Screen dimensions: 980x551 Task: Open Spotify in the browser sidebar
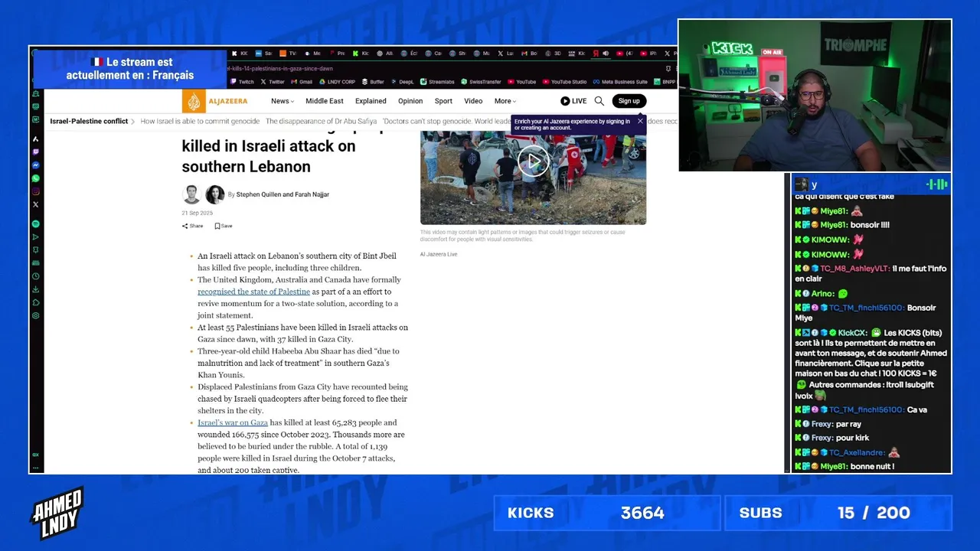(36, 223)
